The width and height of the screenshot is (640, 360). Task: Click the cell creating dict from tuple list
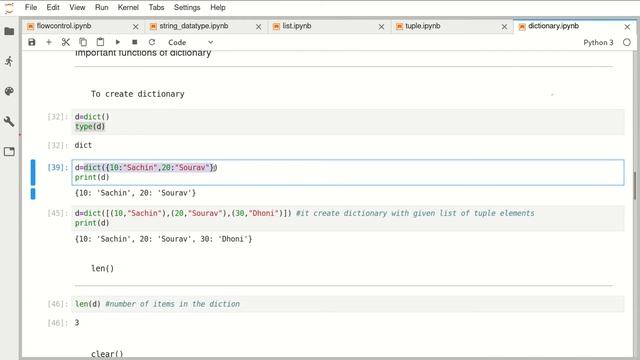pyautogui.click(x=348, y=218)
